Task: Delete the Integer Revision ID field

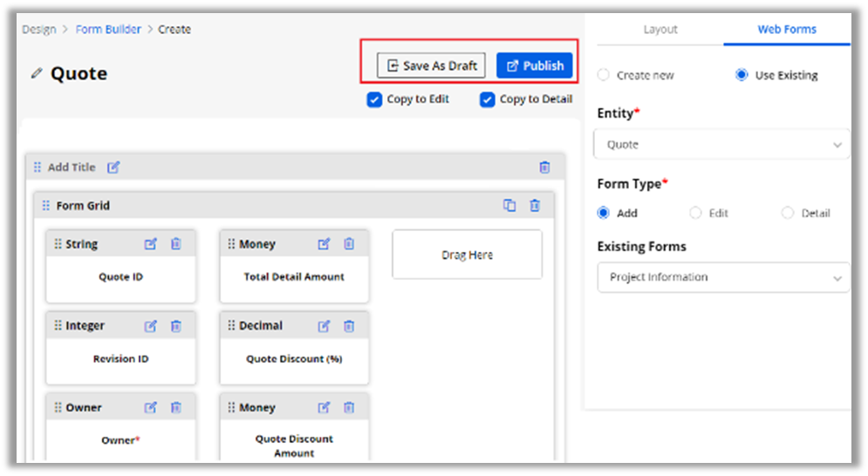Action: [x=175, y=326]
